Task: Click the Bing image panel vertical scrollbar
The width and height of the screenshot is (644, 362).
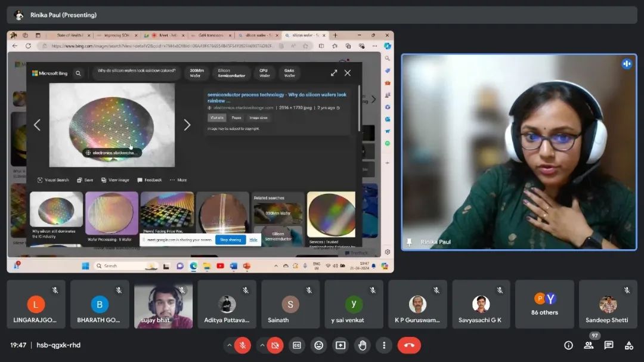Action: (360, 109)
